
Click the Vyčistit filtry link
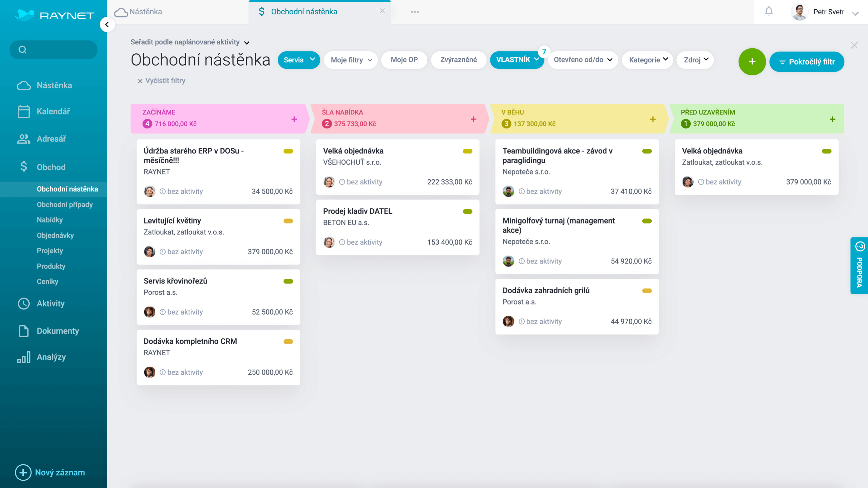pos(161,80)
